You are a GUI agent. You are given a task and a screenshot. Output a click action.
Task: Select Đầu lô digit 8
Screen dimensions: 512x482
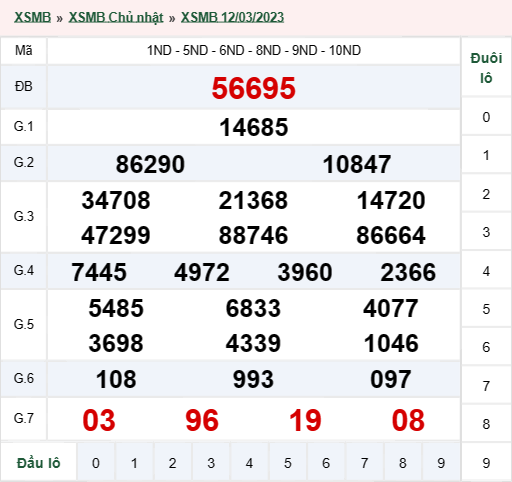(x=403, y=463)
